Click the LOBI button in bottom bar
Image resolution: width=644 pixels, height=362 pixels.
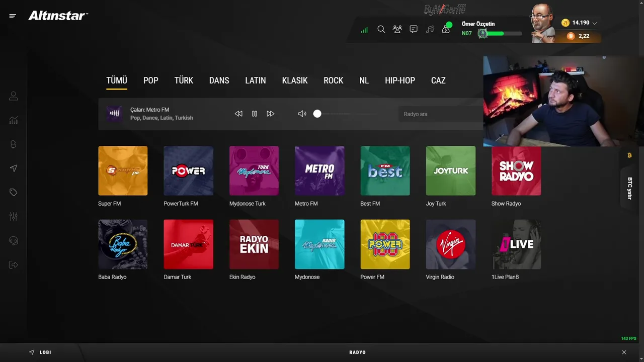pos(40,352)
